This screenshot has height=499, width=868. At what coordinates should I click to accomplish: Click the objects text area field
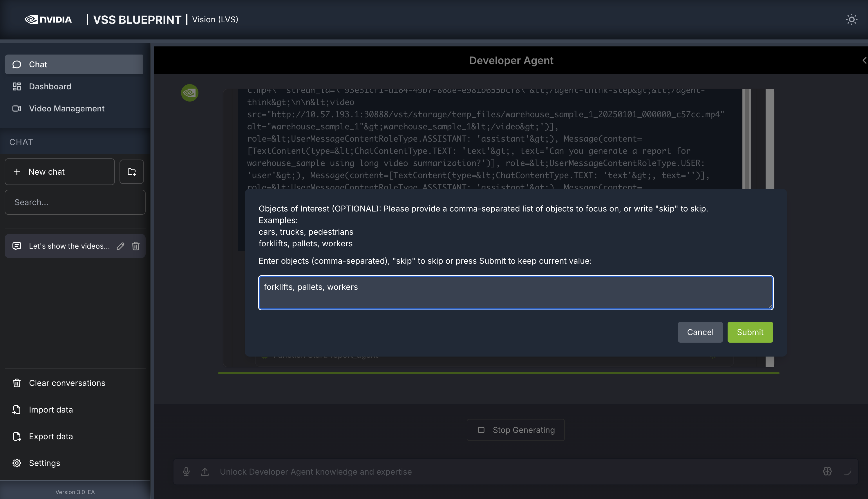[x=516, y=293]
